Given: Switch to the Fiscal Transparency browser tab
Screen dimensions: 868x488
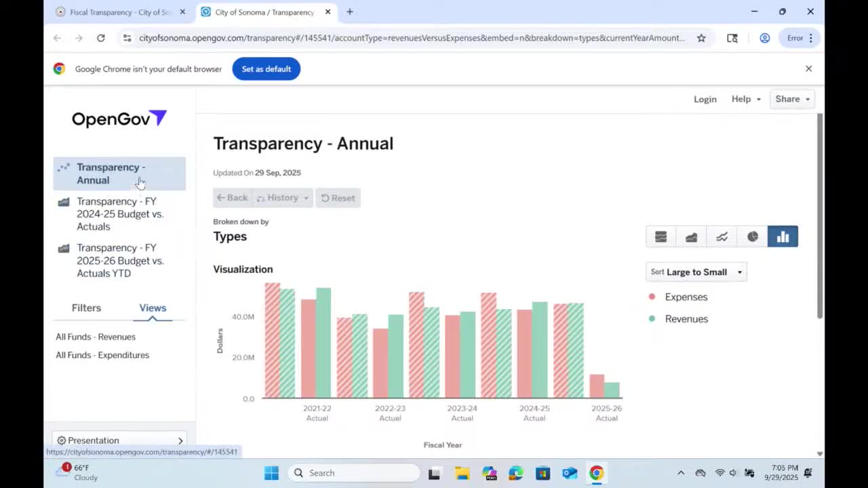Looking at the screenshot, I should click(119, 12).
